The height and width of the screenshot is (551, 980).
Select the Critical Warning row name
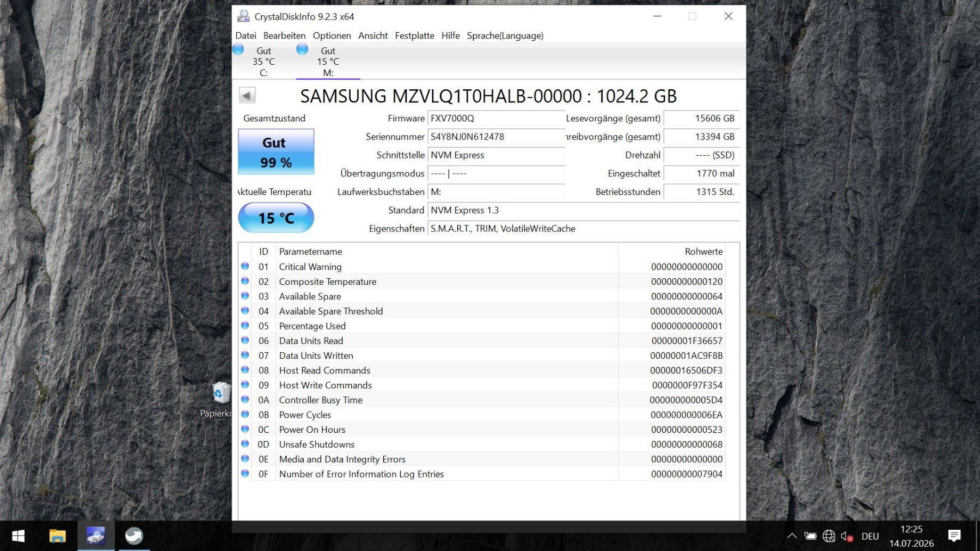point(310,267)
